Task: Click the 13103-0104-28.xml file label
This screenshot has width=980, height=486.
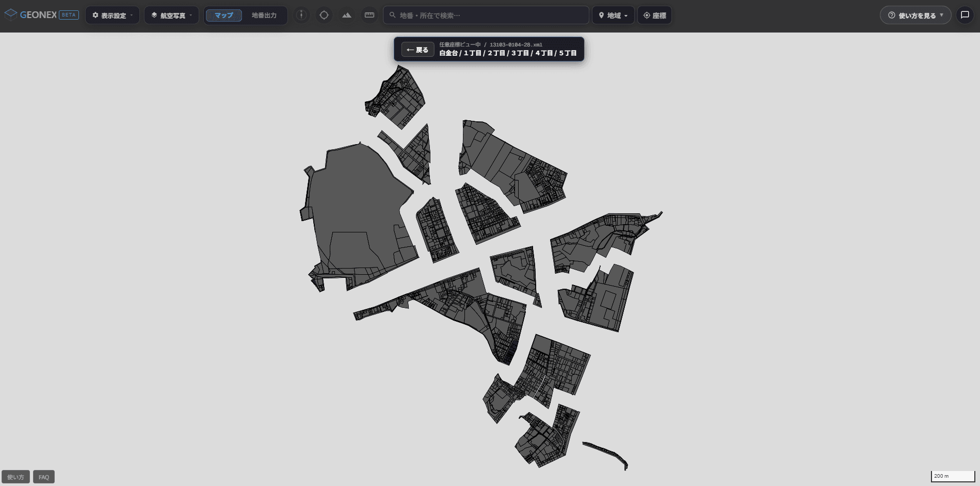Action: tap(516, 44)
